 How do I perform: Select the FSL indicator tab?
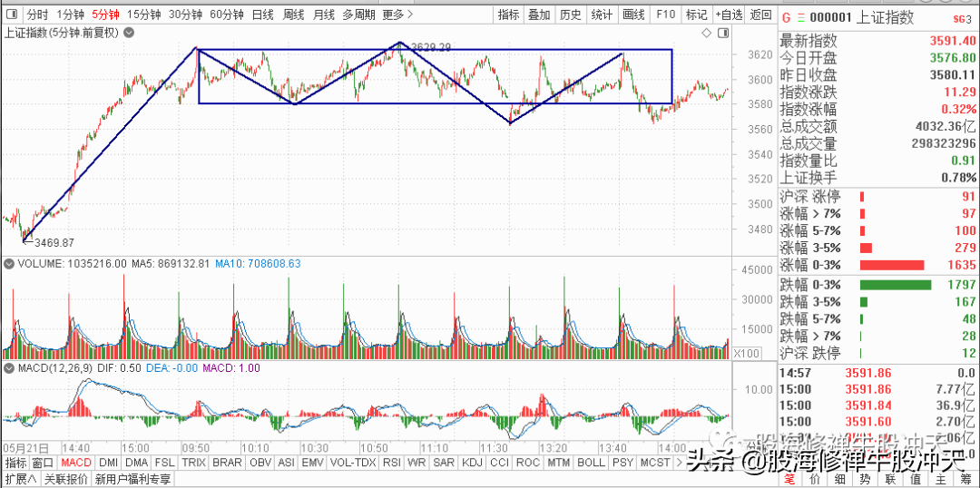pyautogui.click(x=164, y=463)
